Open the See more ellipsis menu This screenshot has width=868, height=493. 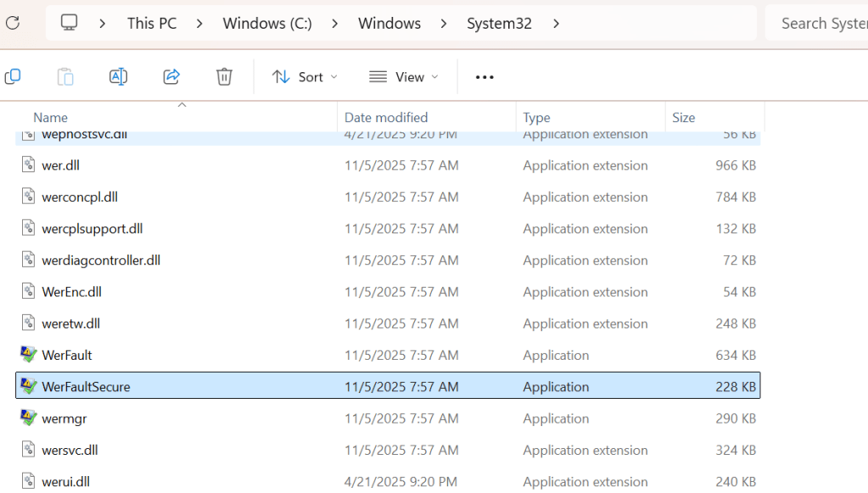pyautogui.click(x=484, y=77)
